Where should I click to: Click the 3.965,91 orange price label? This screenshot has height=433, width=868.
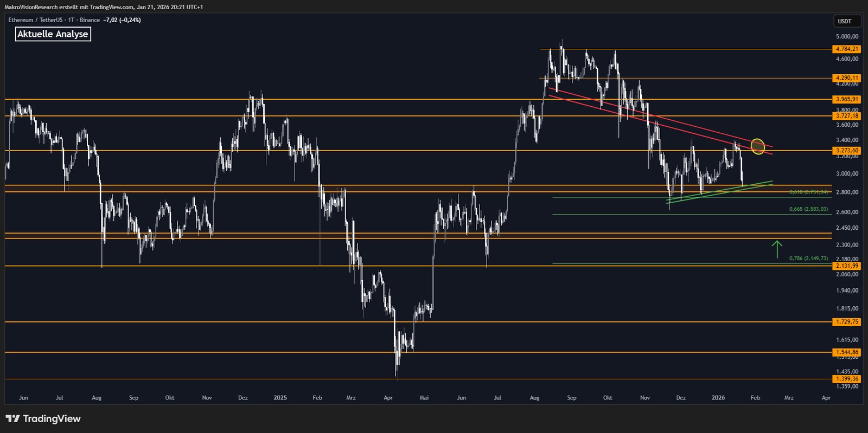[847, 99]
